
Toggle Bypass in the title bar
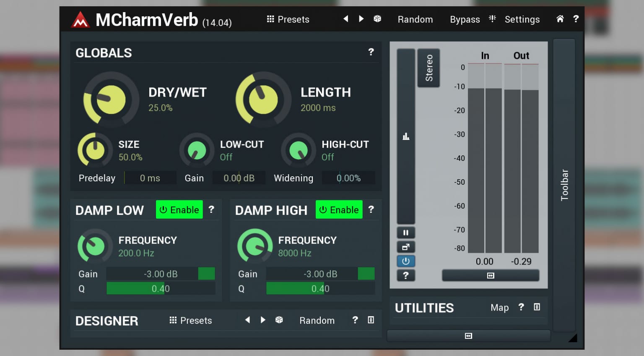tap(465, 19)
